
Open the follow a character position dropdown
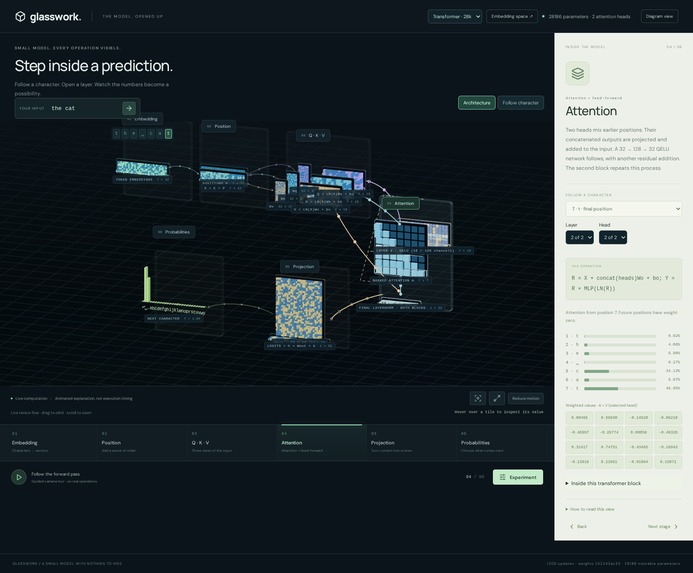[624, 209]
